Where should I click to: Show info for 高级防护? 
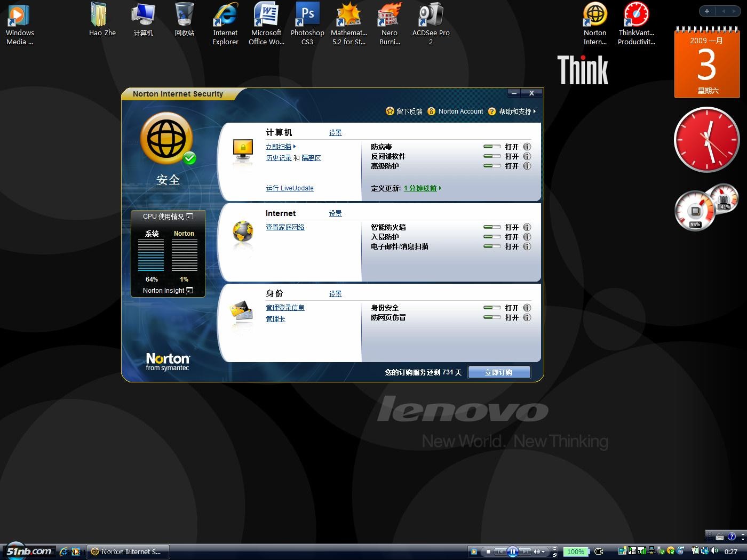click(527, 166)
